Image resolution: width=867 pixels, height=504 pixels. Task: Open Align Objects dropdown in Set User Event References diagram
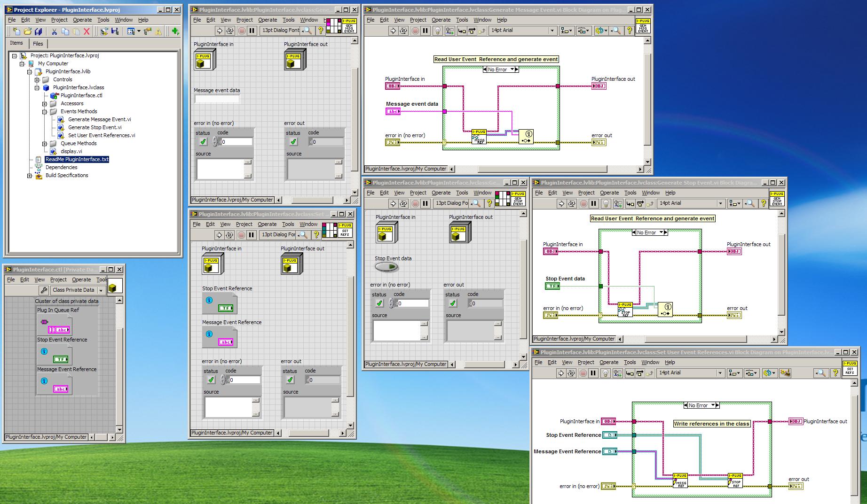(x=734, y=373)
